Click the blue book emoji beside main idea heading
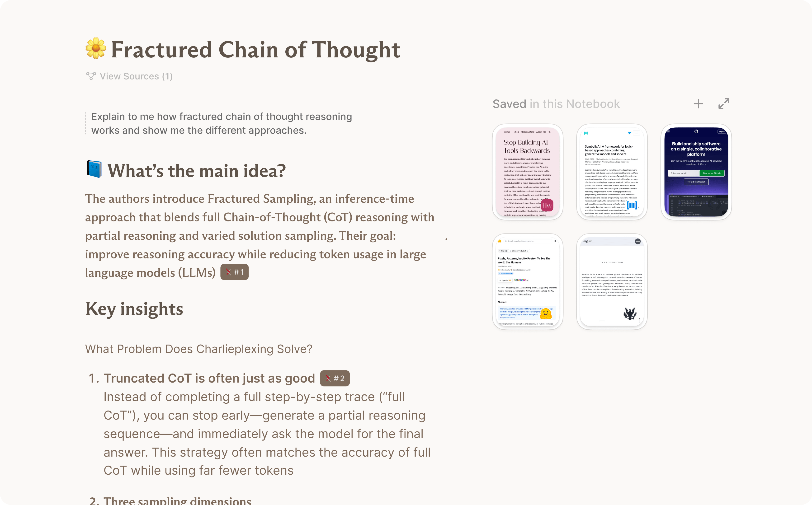The height and width of the screenshot is (505, 812). coord(94,169)
